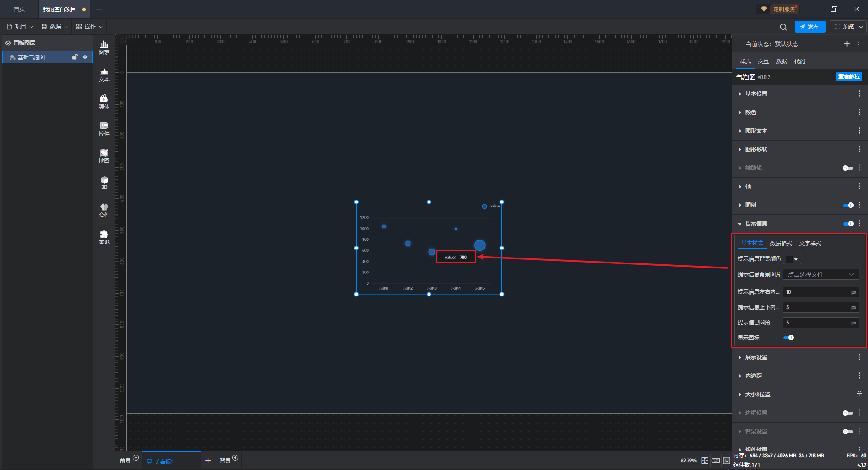Open more options for 展示设置
This screenshot has height=470, width=868.
click(859, 357)
